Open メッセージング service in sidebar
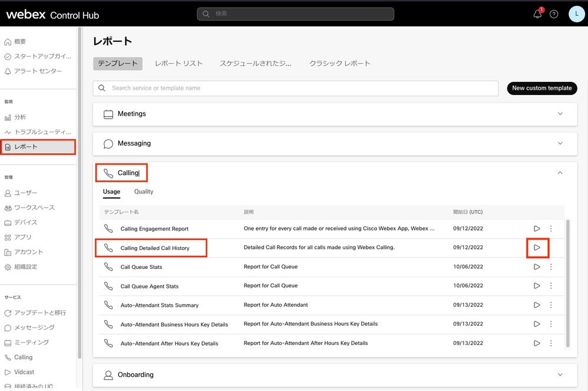 [29, 327]
